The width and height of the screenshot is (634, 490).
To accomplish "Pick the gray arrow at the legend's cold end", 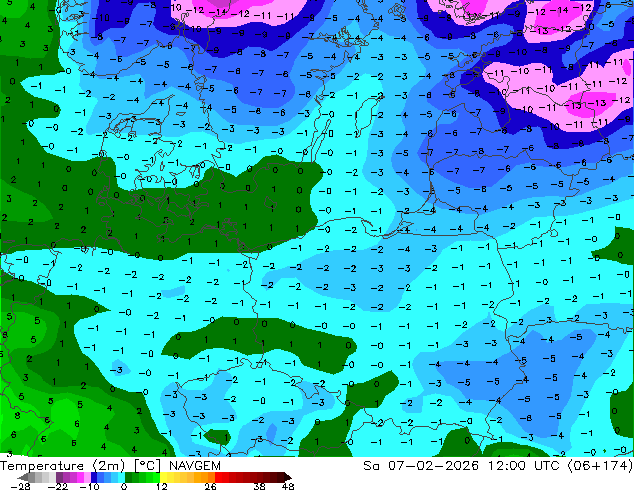I will click(x=23, y=477).
